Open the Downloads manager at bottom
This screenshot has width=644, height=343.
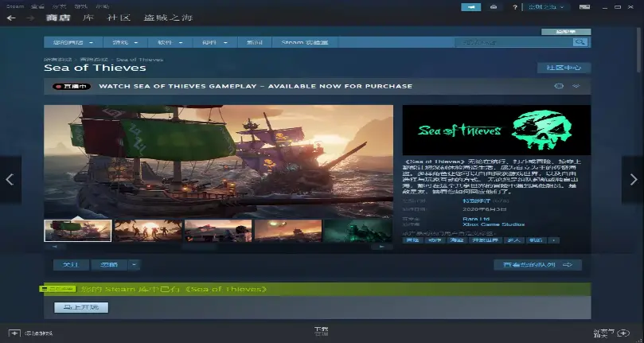(321, 332)
